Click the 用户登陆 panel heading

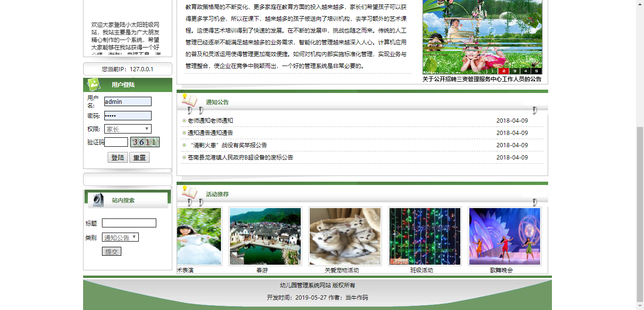point(123,85)
